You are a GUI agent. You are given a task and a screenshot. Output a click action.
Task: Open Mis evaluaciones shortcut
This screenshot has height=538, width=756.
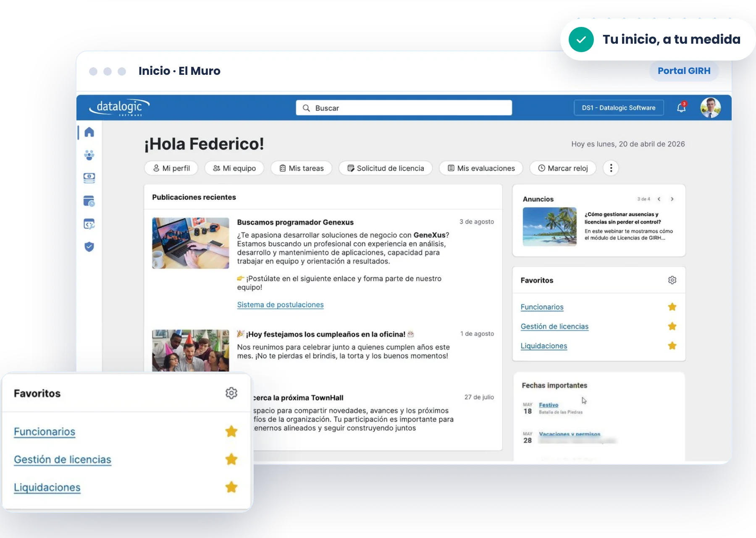(x=481, y=168)
